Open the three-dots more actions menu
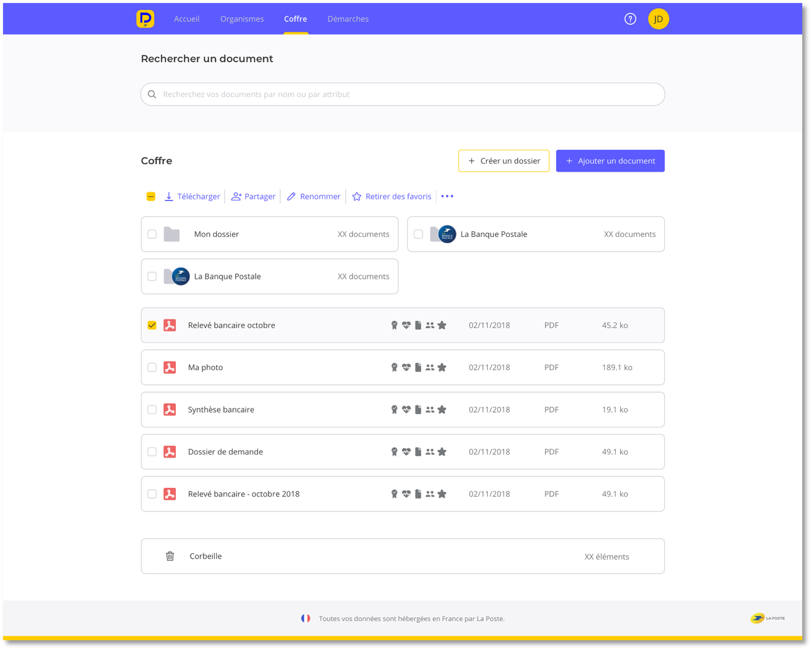Viewport: 812px width, 650px height. pyautogui.click(x=447, y=196)
